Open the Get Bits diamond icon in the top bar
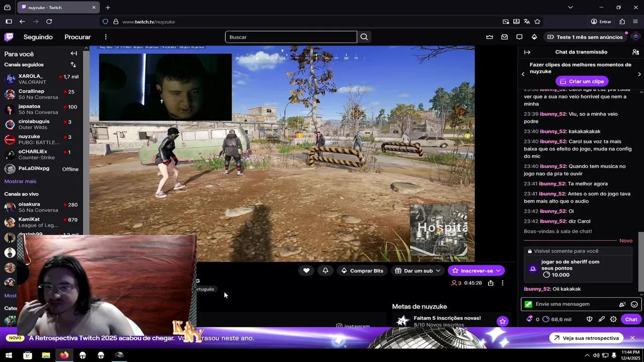Image resolution: width=644 pixels, height=362 pixels. [x=534, y=37]
